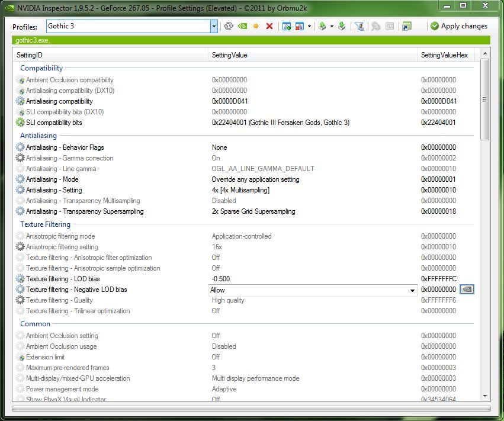Click gear icon beside Antialiasing - Transparency Supersampling
504x421 pixels.
coord(20,211)
